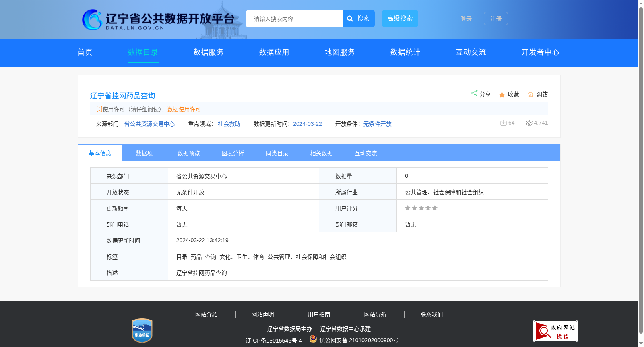Click the view count eye icon

coord(529,123)
